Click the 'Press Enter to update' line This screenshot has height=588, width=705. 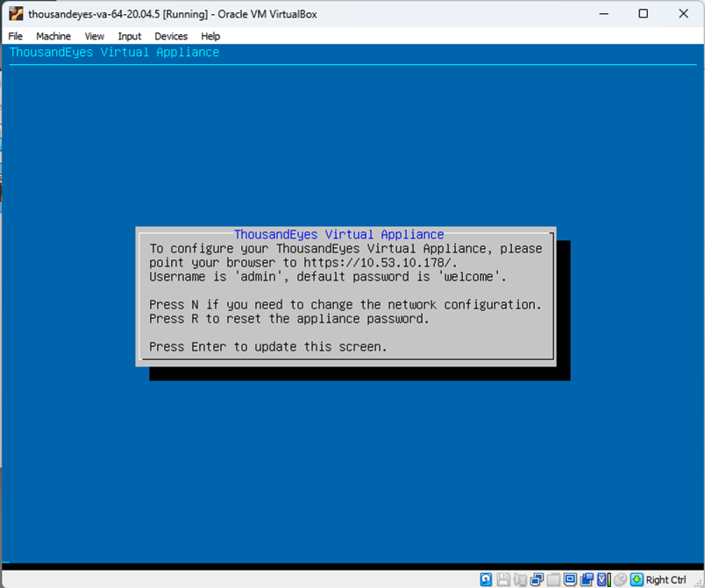(x=267, y=346)
